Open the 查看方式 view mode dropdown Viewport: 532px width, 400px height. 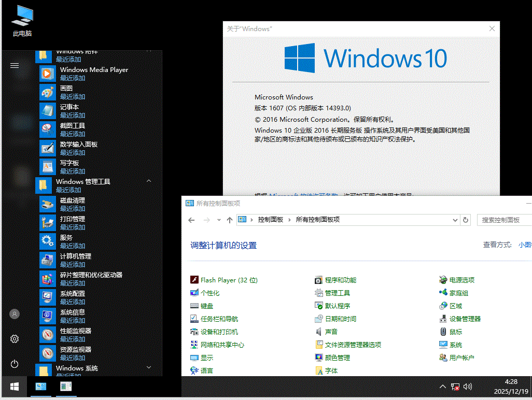pyautogui.click(x=524, y=245)
